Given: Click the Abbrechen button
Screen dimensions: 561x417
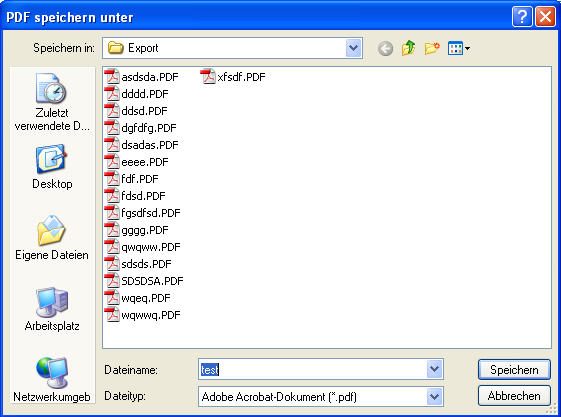Looking at the screenshot, I should tap(514, 396).
